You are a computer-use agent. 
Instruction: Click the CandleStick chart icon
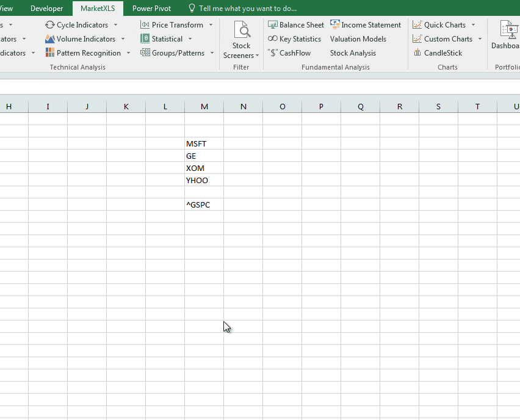(417, 52)
